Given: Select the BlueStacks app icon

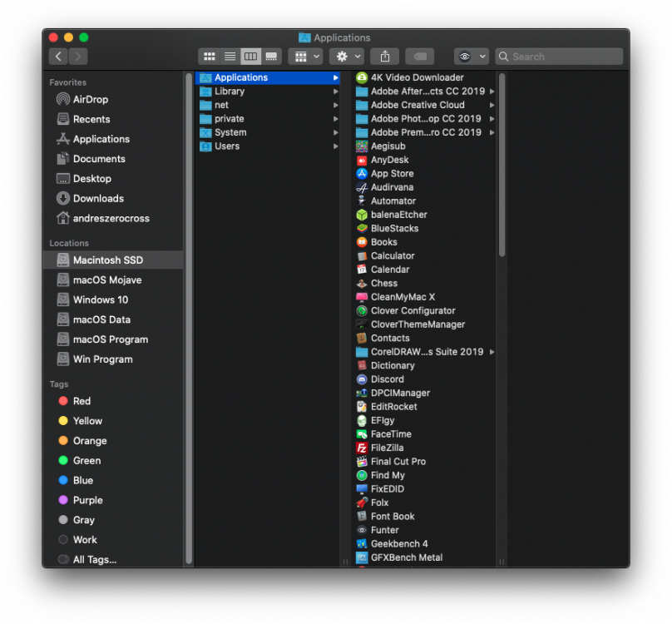Looking at the screenshot, I should click(x=362, y=229).
